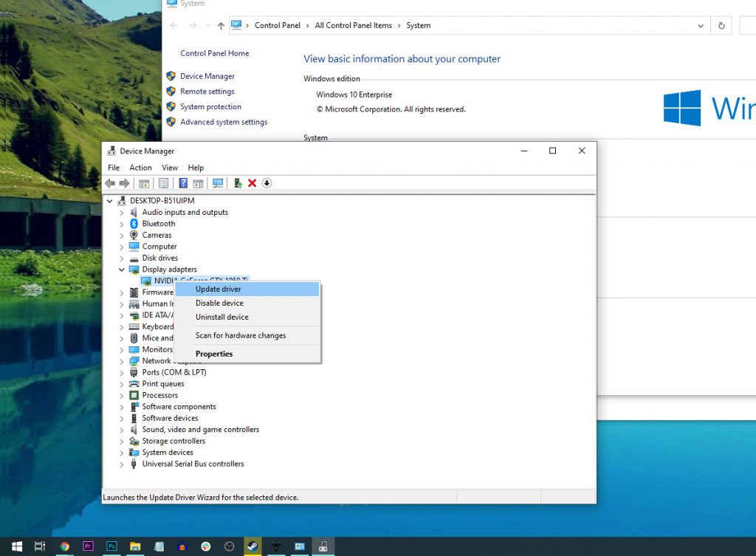The width and height of the screenshot is (756, 556).
Task: Click the Refresh button in System address bar
Action: coord(721,26)
